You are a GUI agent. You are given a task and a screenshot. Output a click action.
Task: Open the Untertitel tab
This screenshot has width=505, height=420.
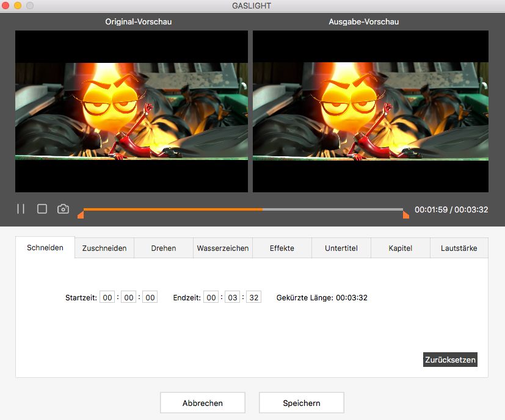click(341, 248)
